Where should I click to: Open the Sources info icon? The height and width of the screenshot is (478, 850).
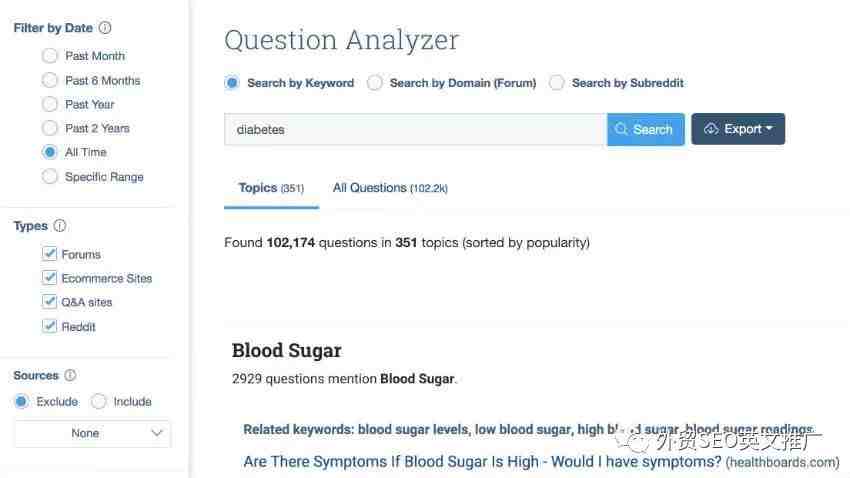(x=70, y=375)
